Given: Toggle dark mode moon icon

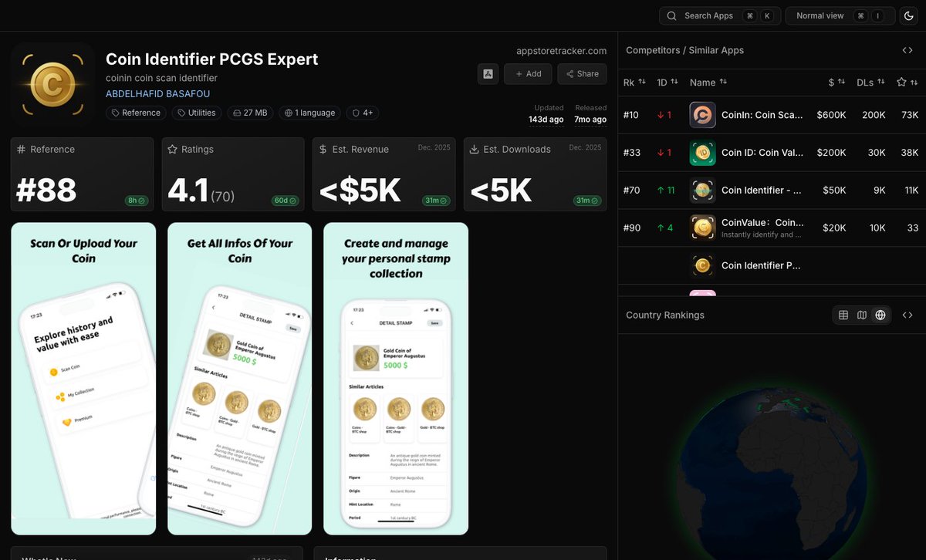Looking at the screenshot, I should point(908,15).
